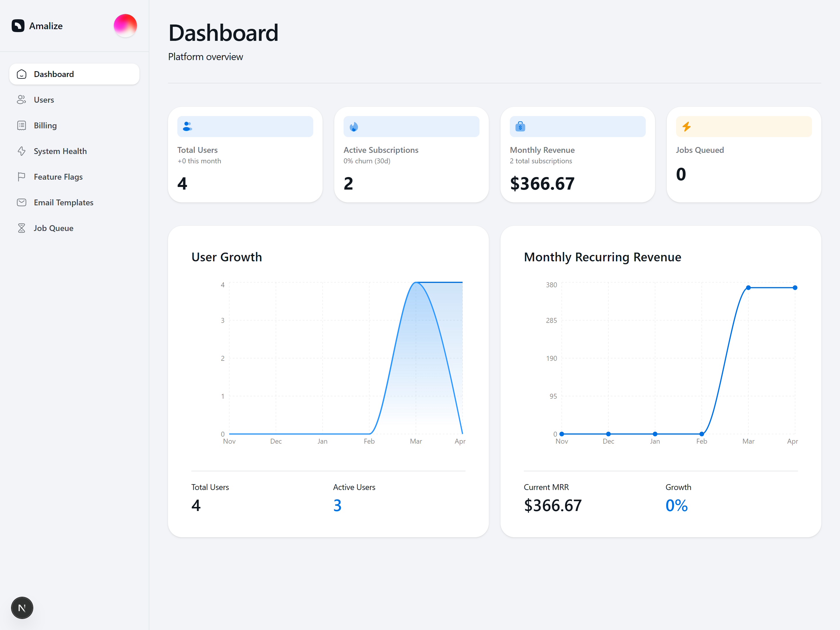The height and width of the screenshot is (630, 840).
Task: Click the Active Subscriptions flame icon
Action: [x=353, y=127]
